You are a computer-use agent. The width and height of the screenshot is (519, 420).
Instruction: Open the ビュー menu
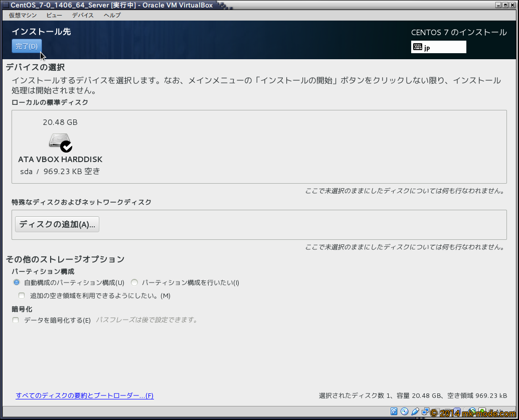pos(54,15)
